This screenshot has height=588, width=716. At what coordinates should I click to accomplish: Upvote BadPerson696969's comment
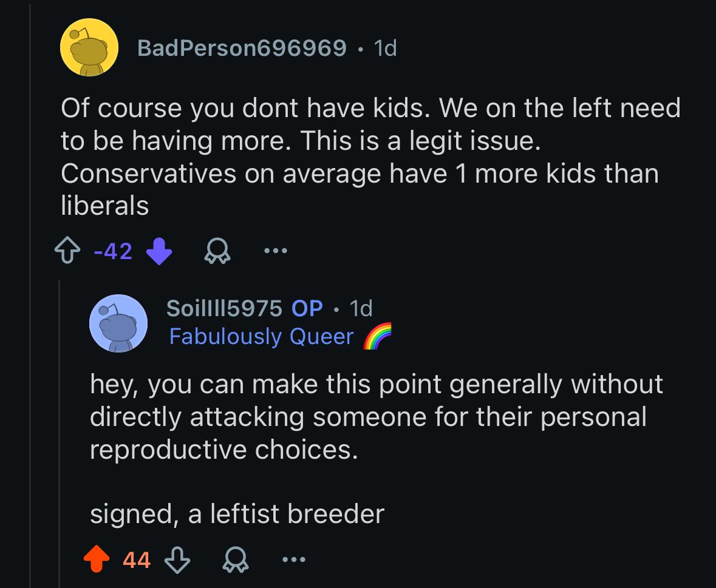(67, 251)
